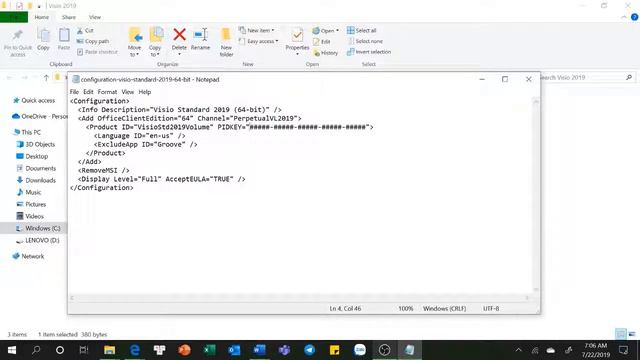Click Paste shortcut in ribbon

[97, 52]
